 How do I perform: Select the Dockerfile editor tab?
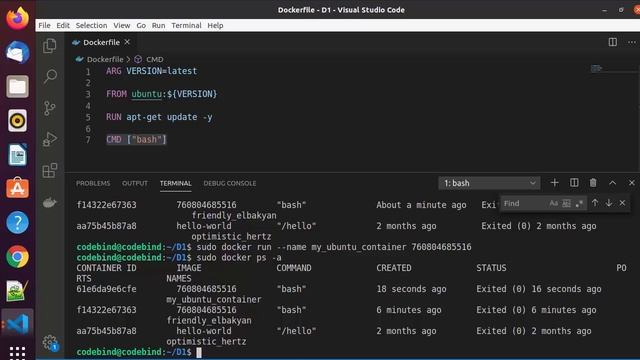click(101, 42)
